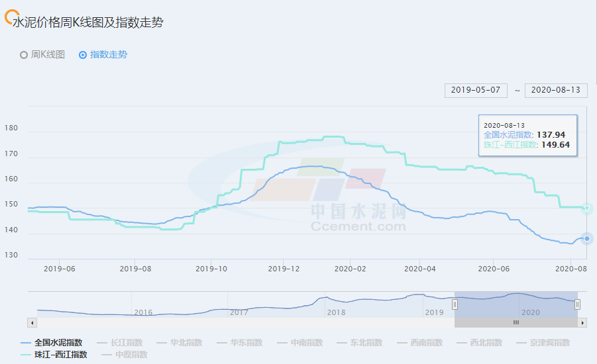Image resolution: width=597 pixels, height=364 pixels.
Task: Click the 137.94 value in tooltip
Action: point(551,134)
